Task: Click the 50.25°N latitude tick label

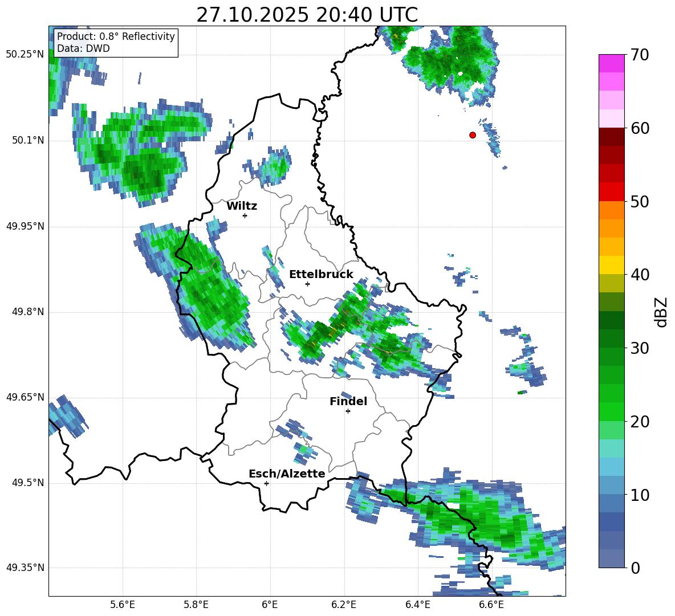Action: pyautogui.click(x=25, y=55)
